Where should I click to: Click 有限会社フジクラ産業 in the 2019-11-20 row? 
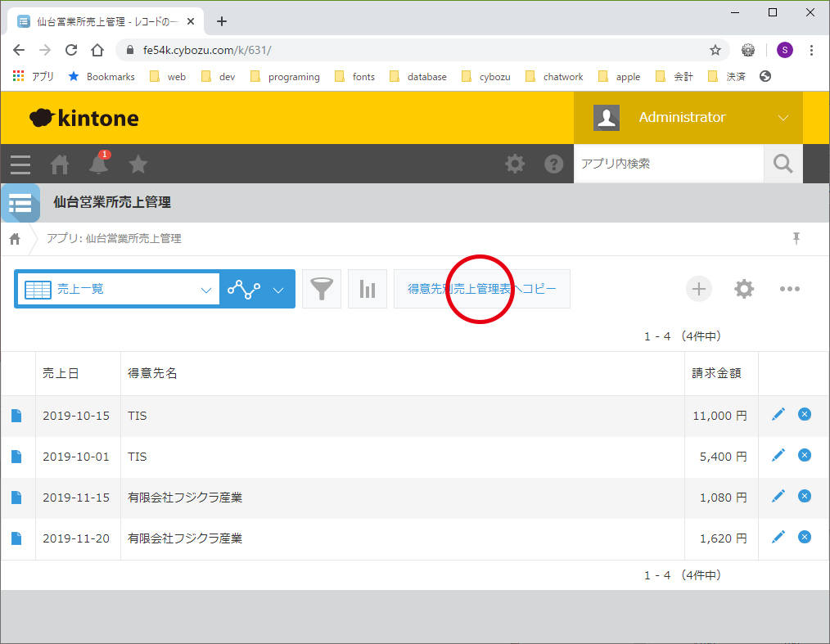[185, 538]
